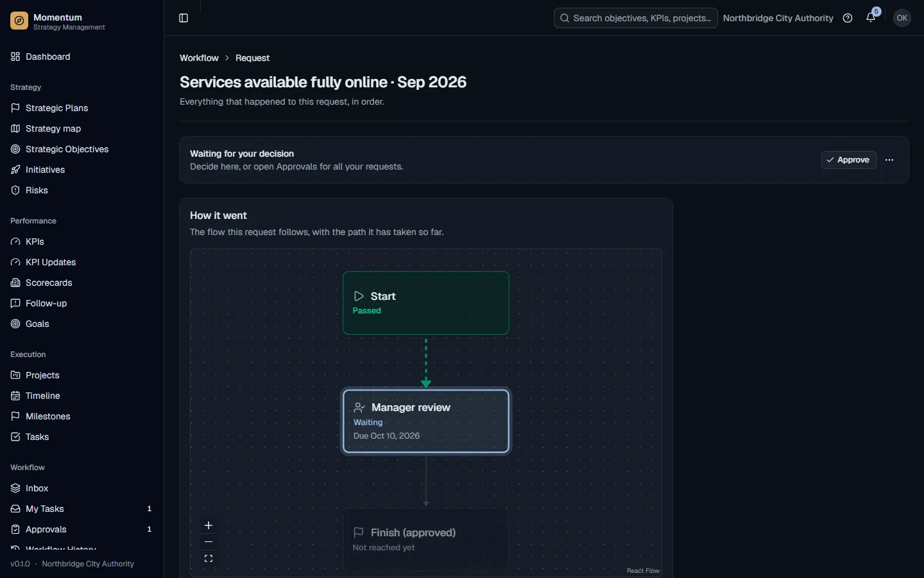Viewport: 924px width, 578px height.
Task: Select the Start node in the flow
Action: click(426, 303)
